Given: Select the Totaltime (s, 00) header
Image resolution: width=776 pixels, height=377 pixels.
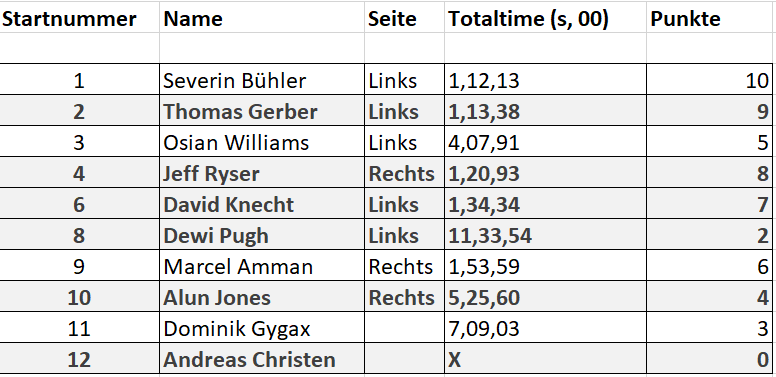Looking at the screenshot, I should (545, 19).
